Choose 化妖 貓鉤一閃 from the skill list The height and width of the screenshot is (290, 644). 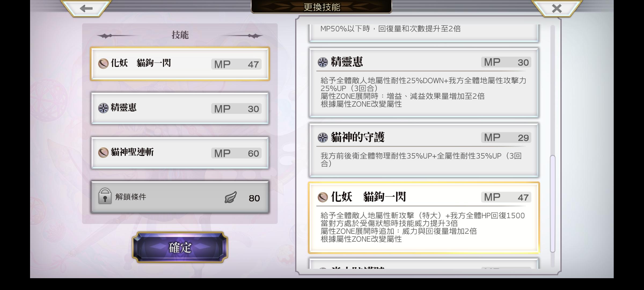[424, 218]
